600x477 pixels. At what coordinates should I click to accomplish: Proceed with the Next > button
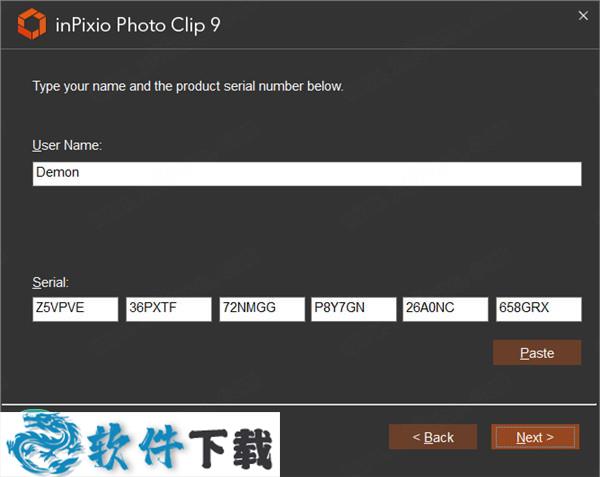point(535,437)
